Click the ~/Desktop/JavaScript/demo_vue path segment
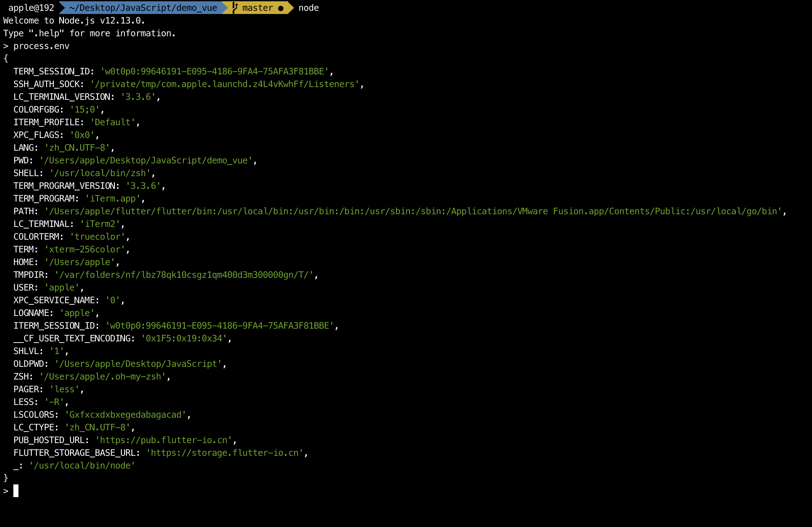The width and height of the screenshot is (812, 527). (x=143, y=8)
